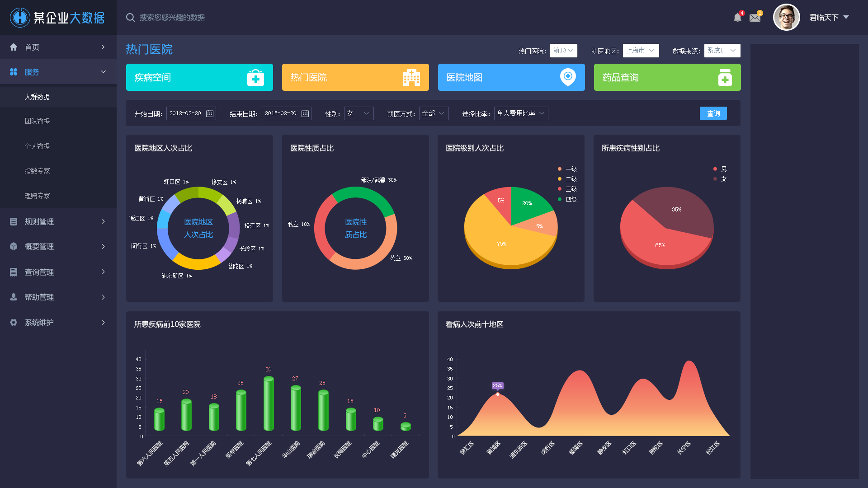Click the 系统维护 settings icon
This screenshot has height=488, width=868.
(x=13, y=322)
